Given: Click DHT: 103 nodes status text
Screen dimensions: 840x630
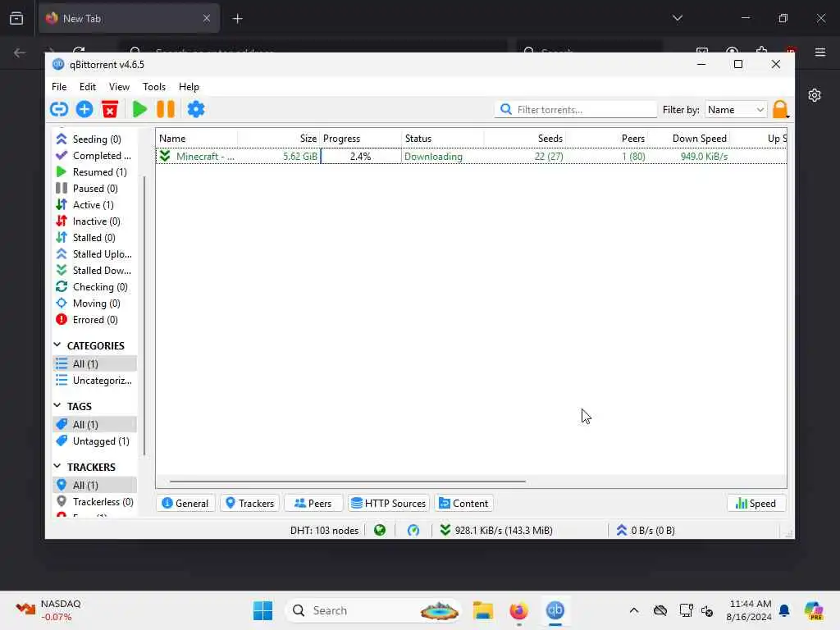Looking at the screenshot, I should pyautogui.click(x=324, y=531).
